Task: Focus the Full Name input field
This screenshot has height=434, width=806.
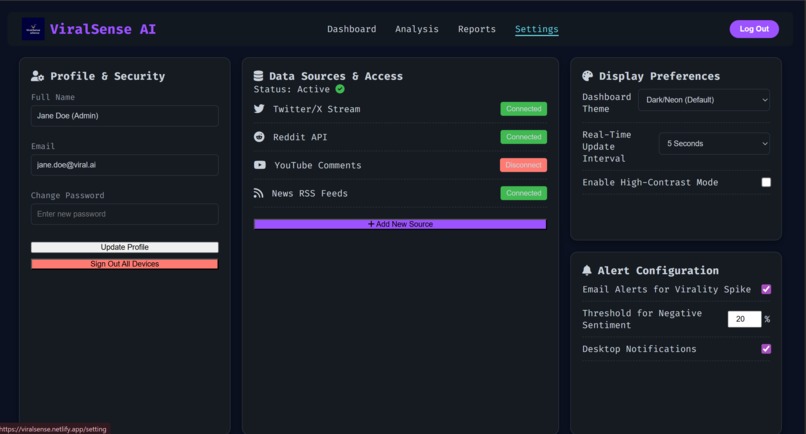Action: 124,116
